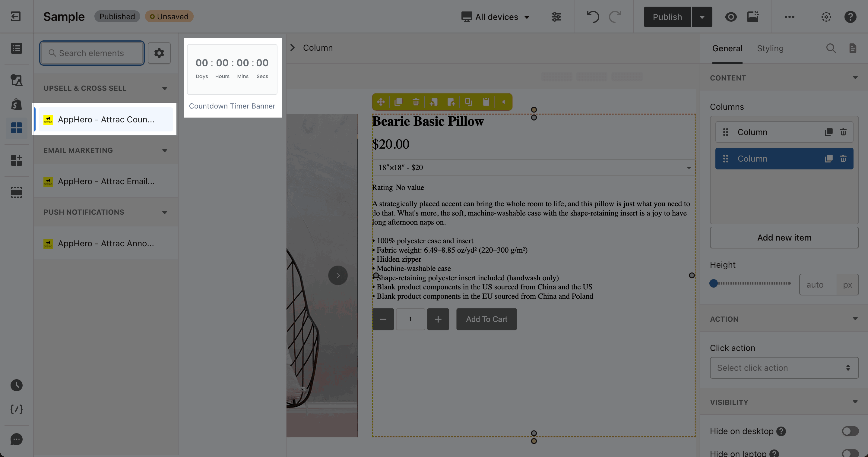This screenshot has width=868, height=457.
Task: Click the Height slider handle
Action: point(713,284)
